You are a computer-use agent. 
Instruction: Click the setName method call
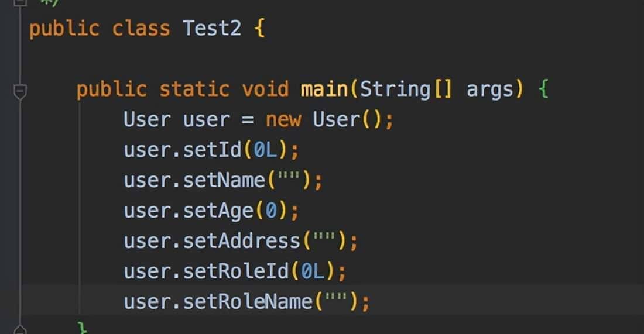click(x=224, y=181)
